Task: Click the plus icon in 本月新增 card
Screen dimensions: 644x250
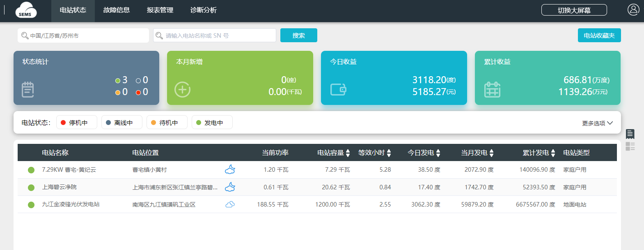Action: coord(182,89)
